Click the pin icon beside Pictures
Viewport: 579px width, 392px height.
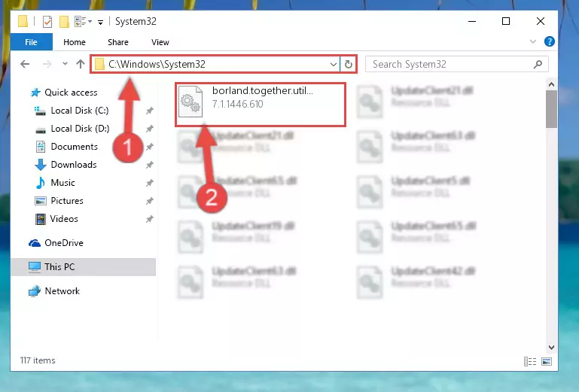pos(150,201)
